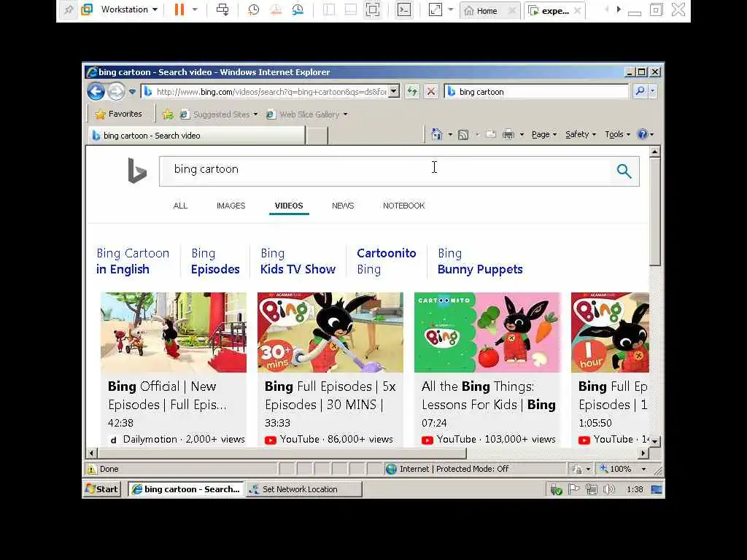Viewport: 747px width, 560px height.
Task: Add to Favorites bar star icon
Action: (168, 114)
